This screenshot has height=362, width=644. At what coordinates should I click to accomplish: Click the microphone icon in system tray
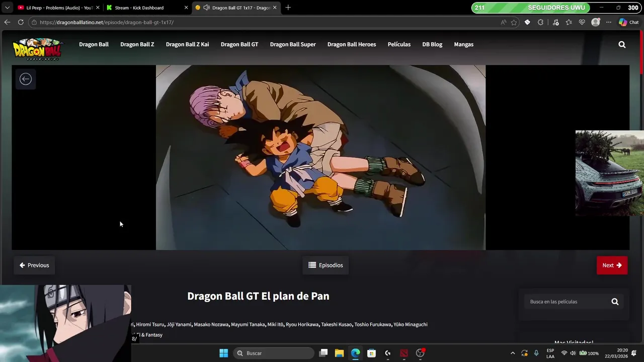coord(536,353)
